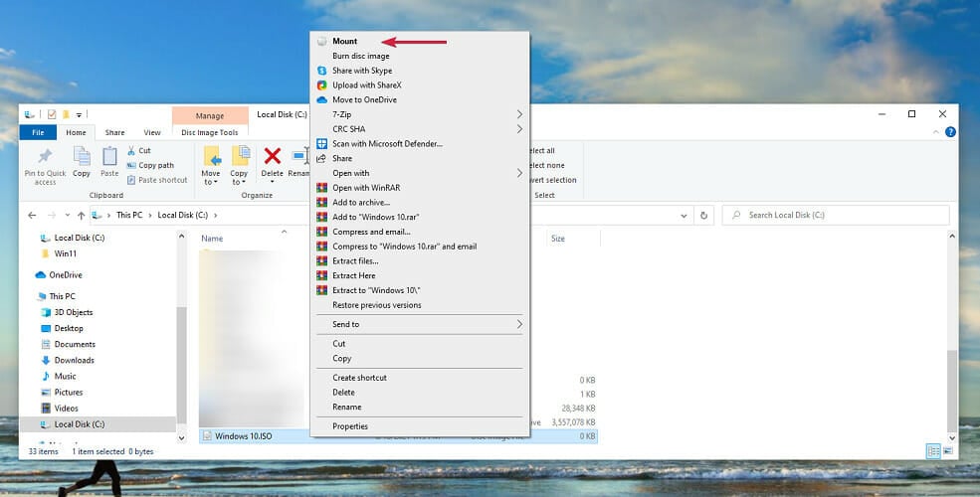Sort by the Name column header
This screenshot has height=497, width=980.
[x=212, y=239]
